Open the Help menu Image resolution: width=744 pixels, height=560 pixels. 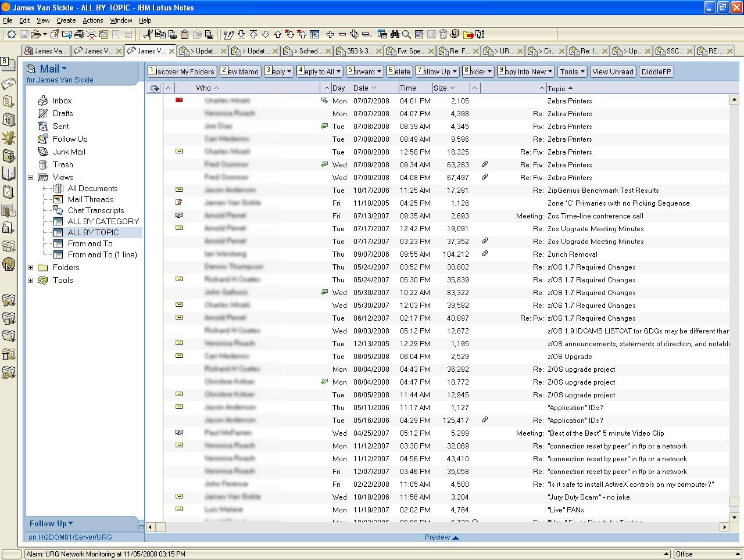pos(145,20)
